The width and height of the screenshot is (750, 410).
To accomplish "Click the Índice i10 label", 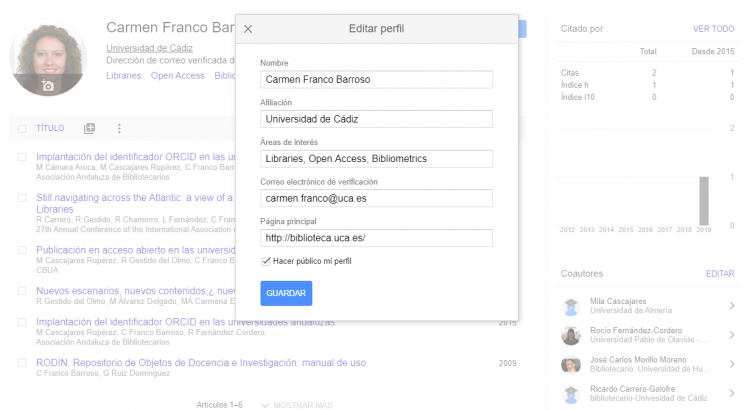I will 578,97.
